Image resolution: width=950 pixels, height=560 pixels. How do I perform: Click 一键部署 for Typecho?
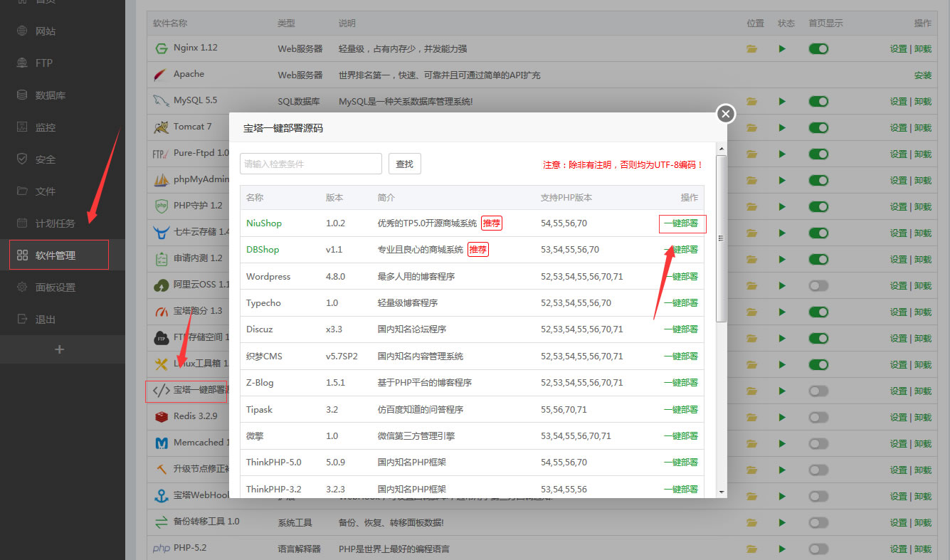(681, 302)
